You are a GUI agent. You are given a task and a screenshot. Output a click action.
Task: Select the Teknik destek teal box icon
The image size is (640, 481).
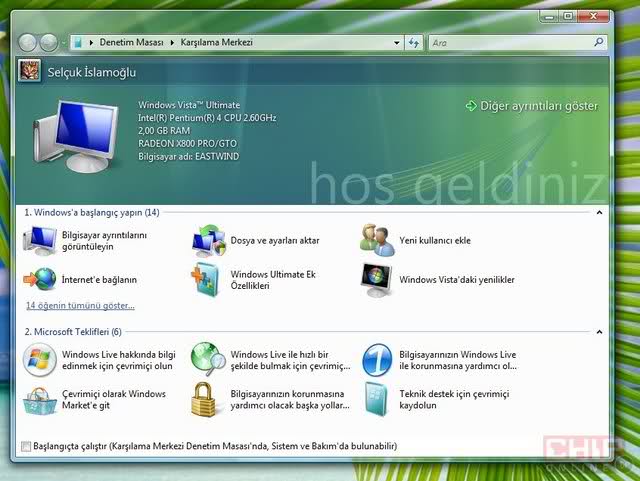pos(376,400)
